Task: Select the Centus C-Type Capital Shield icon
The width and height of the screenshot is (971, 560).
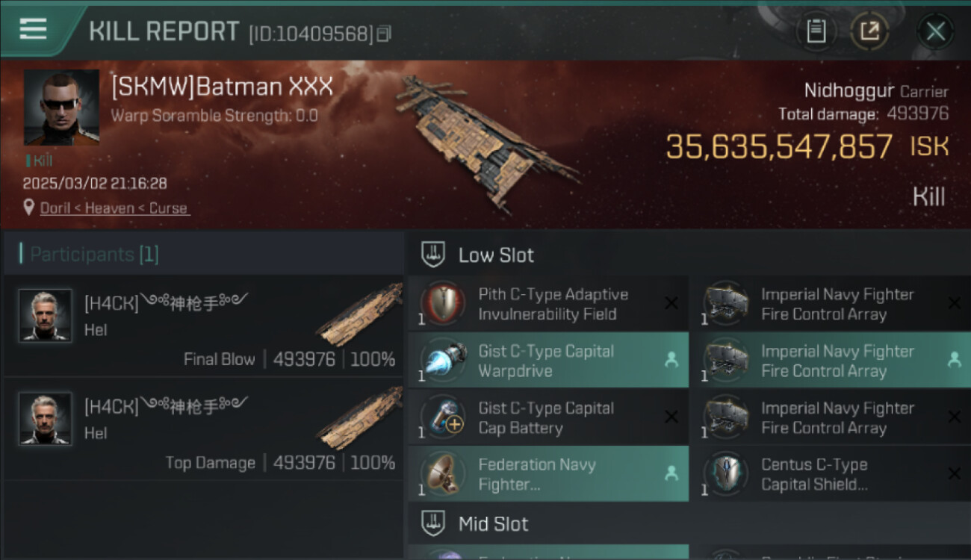Action: [725, 474]
